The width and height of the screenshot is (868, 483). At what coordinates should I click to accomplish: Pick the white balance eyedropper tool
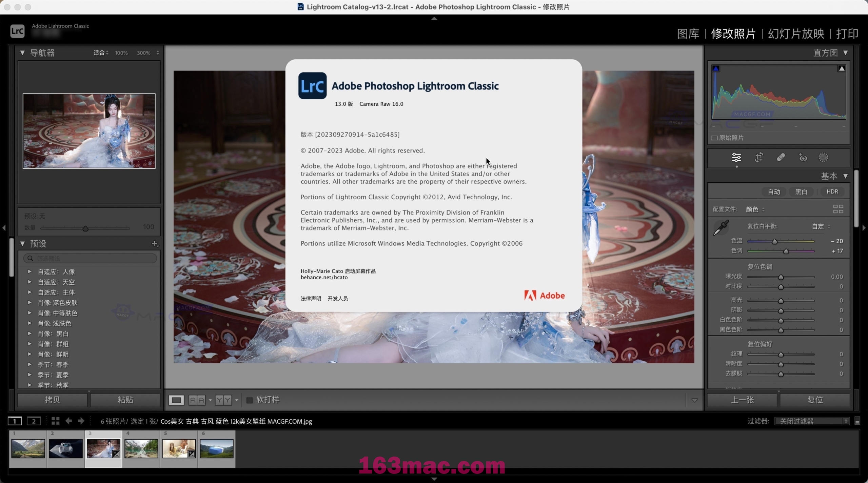click(x=721, y=227)
